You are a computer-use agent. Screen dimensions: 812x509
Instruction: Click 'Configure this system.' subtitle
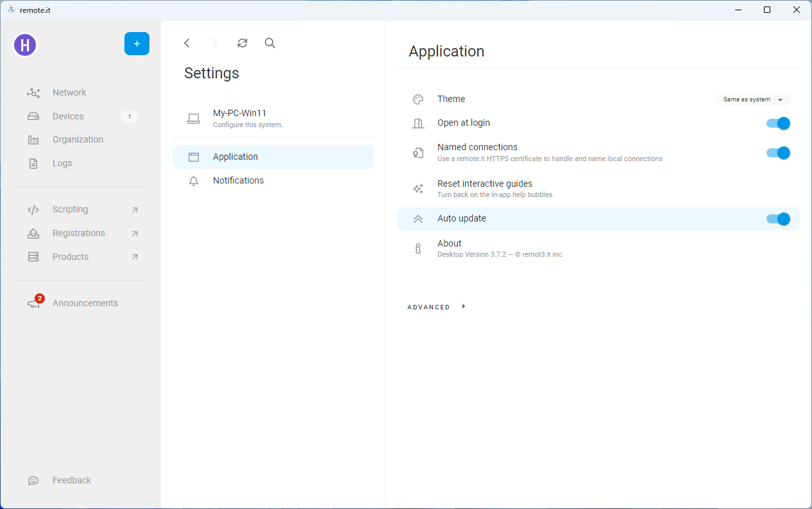(248, 125)
